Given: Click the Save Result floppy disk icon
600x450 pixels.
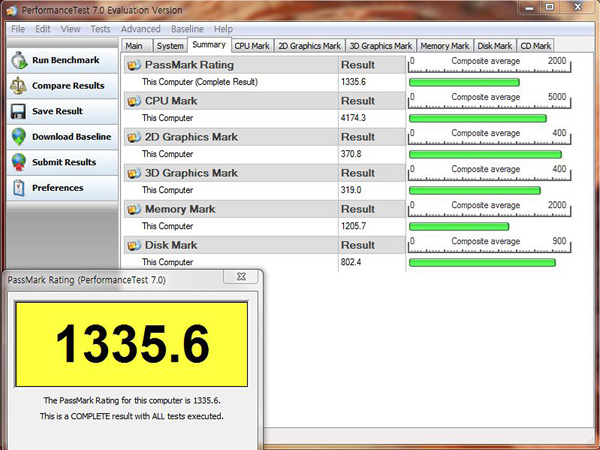Looking at the screenshot, I should click(18, 111).
